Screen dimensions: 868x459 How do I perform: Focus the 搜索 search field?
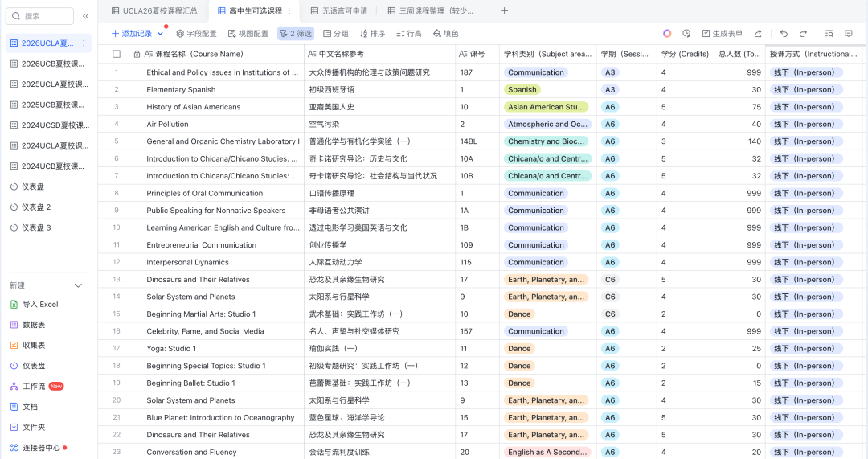(44, 16)
